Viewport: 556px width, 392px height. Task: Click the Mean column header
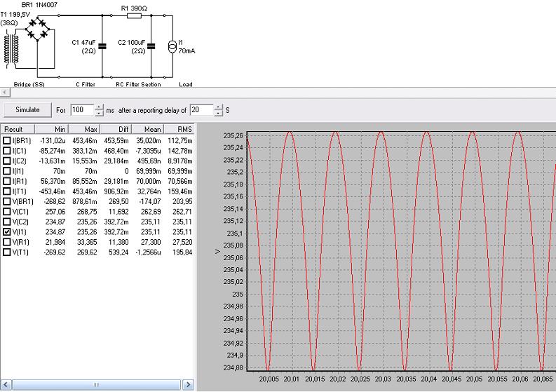pyautogui.click(x=151, y=130)
